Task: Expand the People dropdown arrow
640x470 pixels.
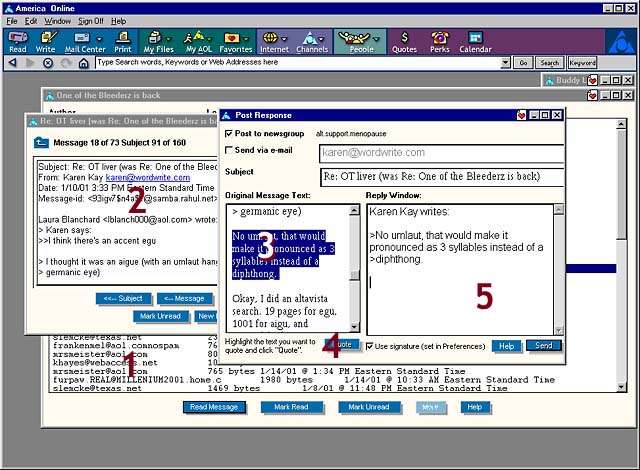Action: [x=376, y=39]
